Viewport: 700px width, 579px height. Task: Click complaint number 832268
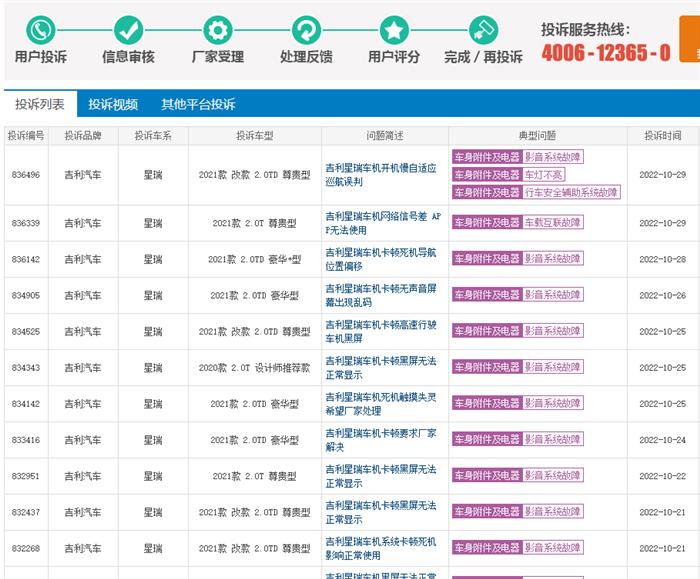coord(26,549)
